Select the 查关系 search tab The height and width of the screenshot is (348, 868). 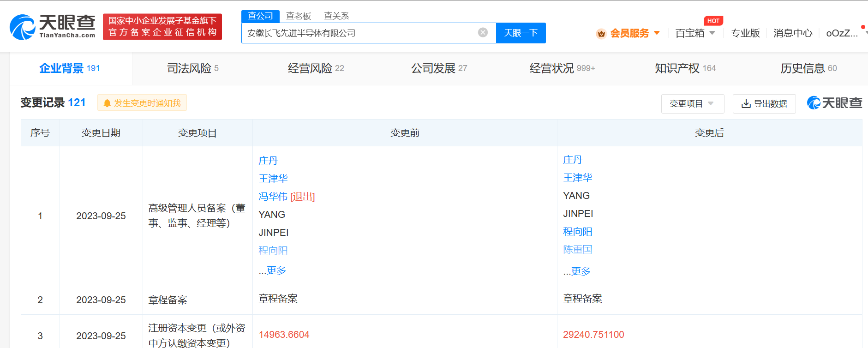tap(336, 16)
